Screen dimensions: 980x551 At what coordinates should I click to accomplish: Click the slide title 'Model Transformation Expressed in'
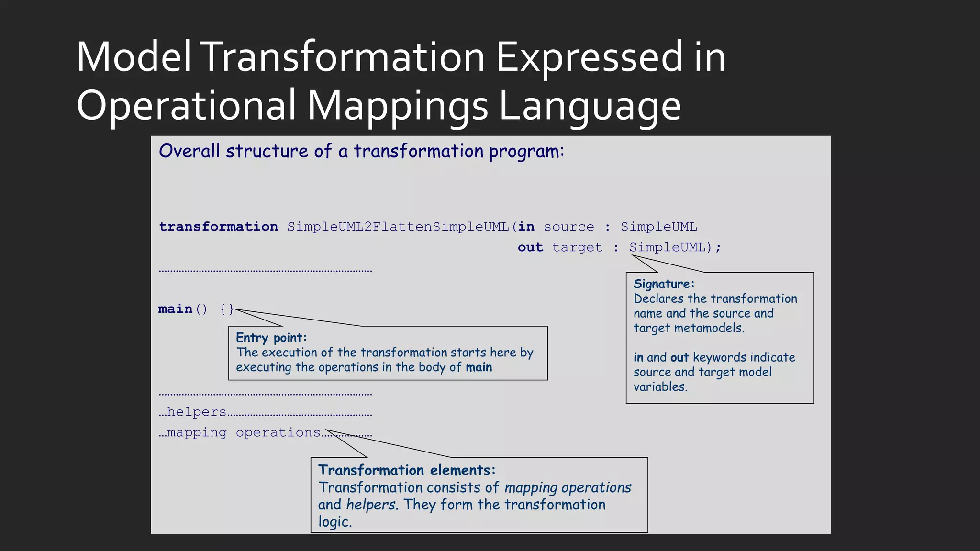click(x=401, y=57)
